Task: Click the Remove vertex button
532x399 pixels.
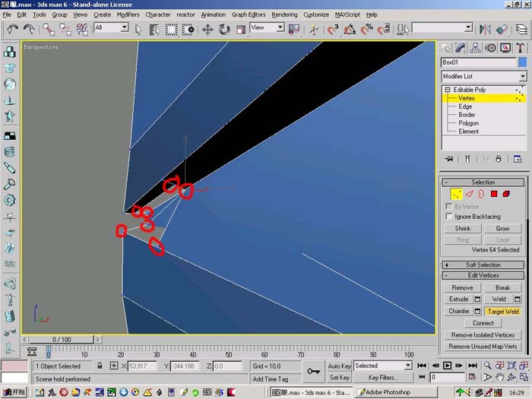Action: click(462, 288)
